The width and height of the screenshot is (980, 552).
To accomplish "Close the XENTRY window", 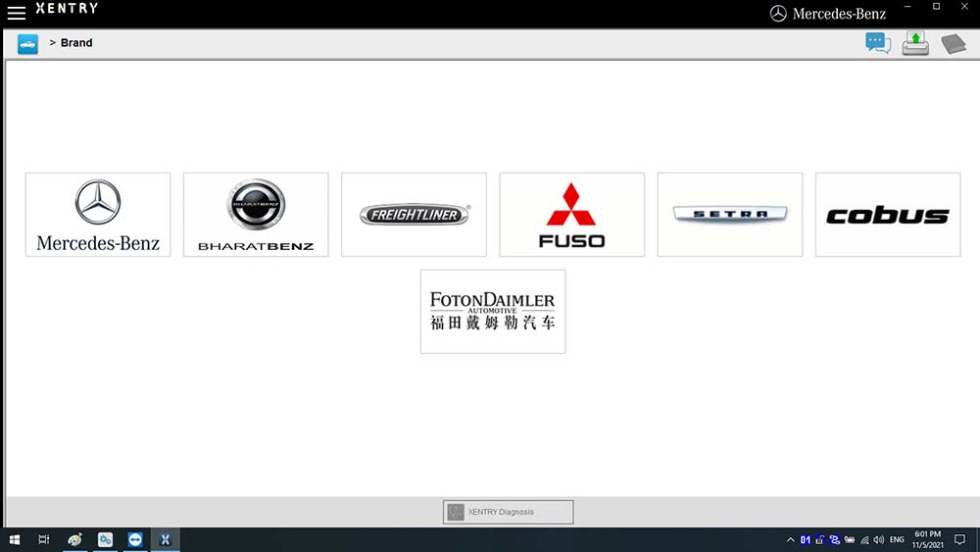I will tap(964, 6).
